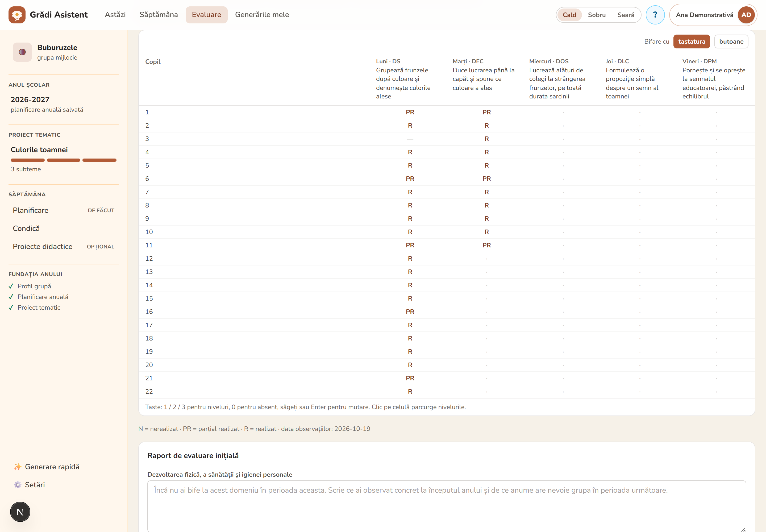
Task: Click the Marți DEC cell for child 6
Action: coord(487,179)
